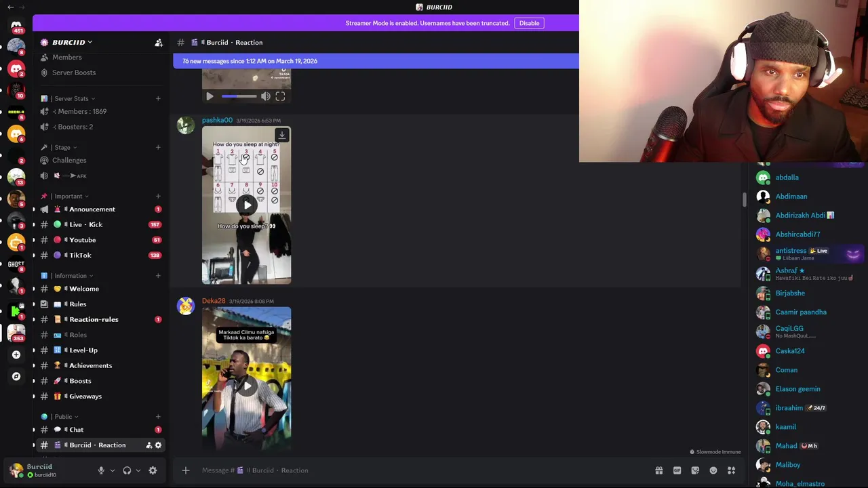This screenshot has height=488, width=868.
Task: Toggle headphone deafen in user panel
Action: point(127,470)
